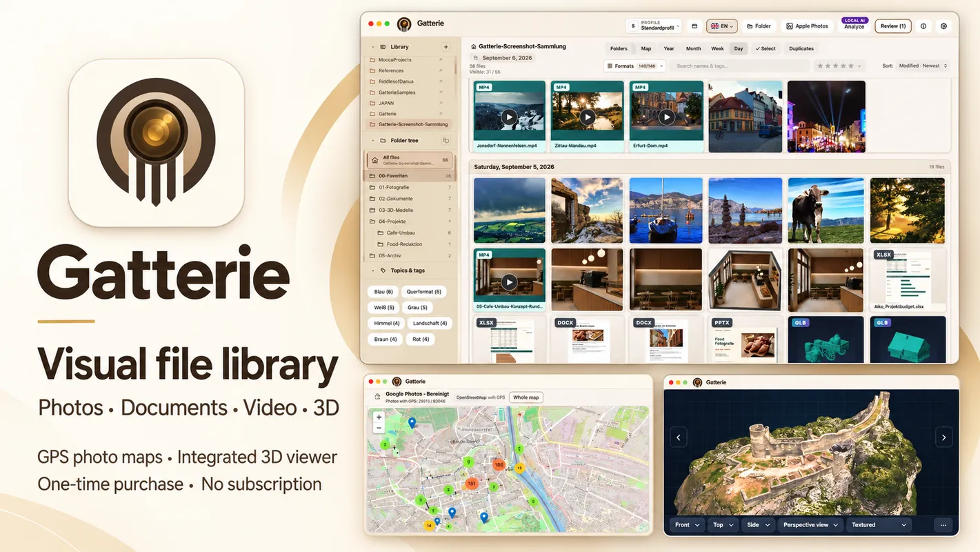Screen dimensions: 980x552
Task: Open the Standardprofil profile dropdown
Action: [x=653, y=26]
